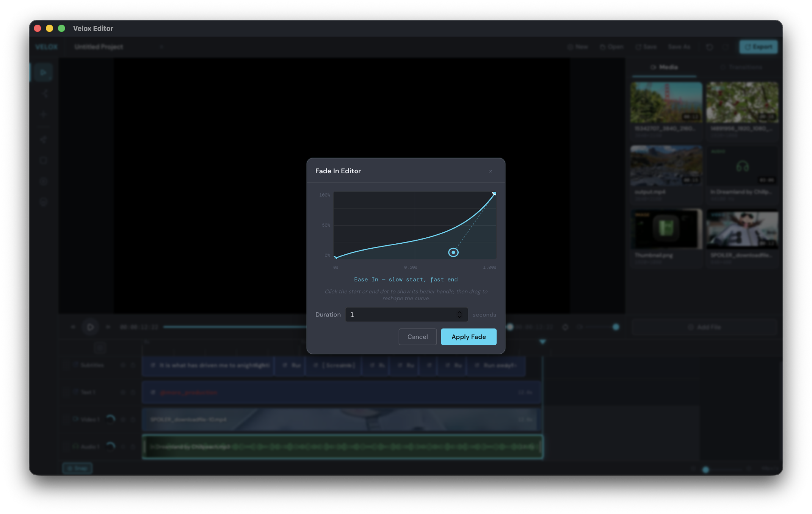Decrease Duration with the down stepper arrow

[x=459, y=317]
